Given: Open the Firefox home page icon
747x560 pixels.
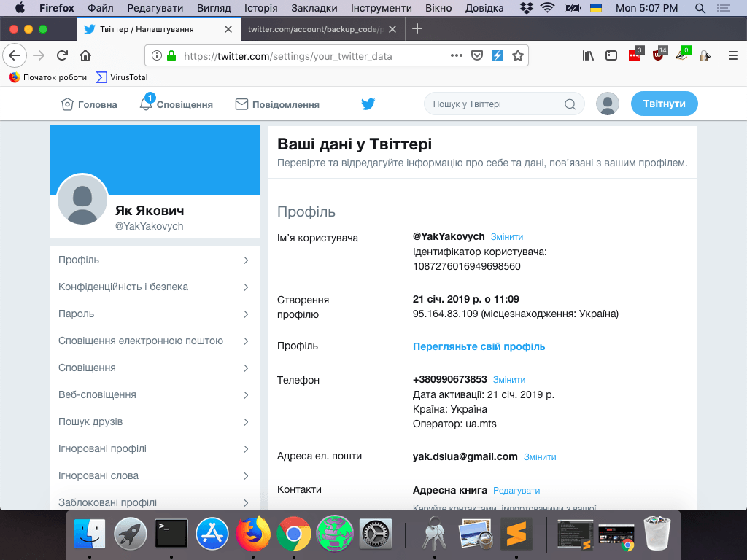Looking at the screenshot, I should [85, 55].
